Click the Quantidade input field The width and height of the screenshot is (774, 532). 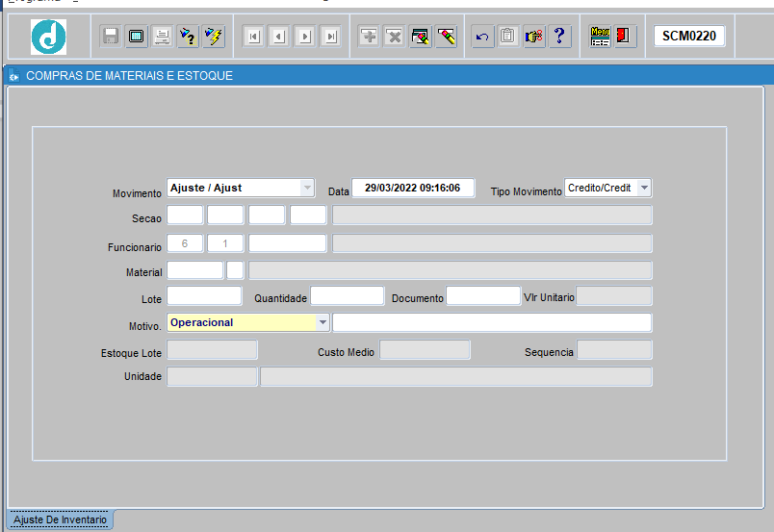[348, 296]
